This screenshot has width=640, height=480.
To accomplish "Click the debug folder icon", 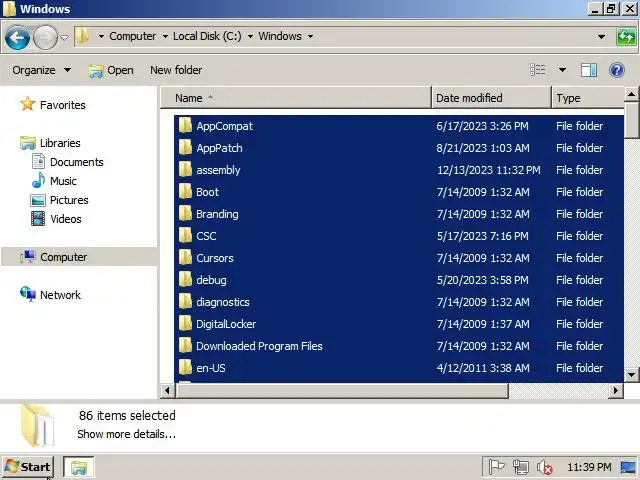I will (185, 280).
